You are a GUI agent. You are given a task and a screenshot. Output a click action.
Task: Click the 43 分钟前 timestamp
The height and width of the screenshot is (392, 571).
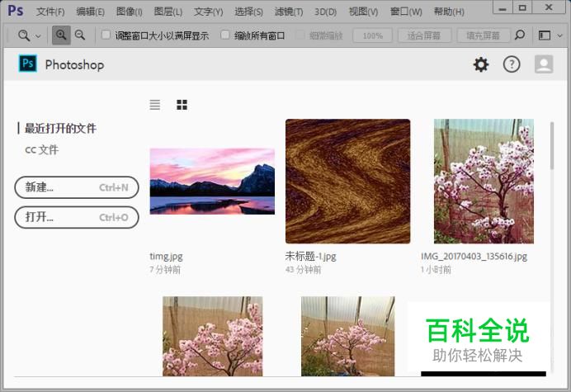pyautogui.click(x=304, y=270)
